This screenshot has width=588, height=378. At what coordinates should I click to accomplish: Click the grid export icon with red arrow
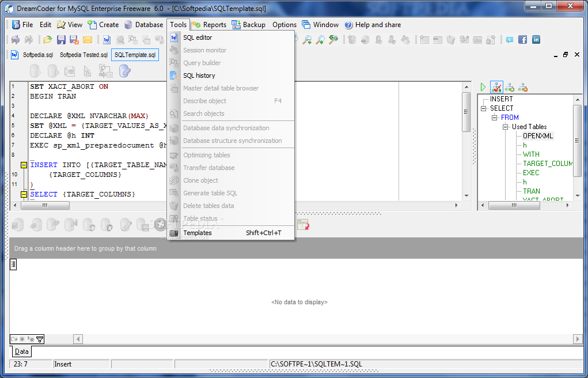click(303, 225)
